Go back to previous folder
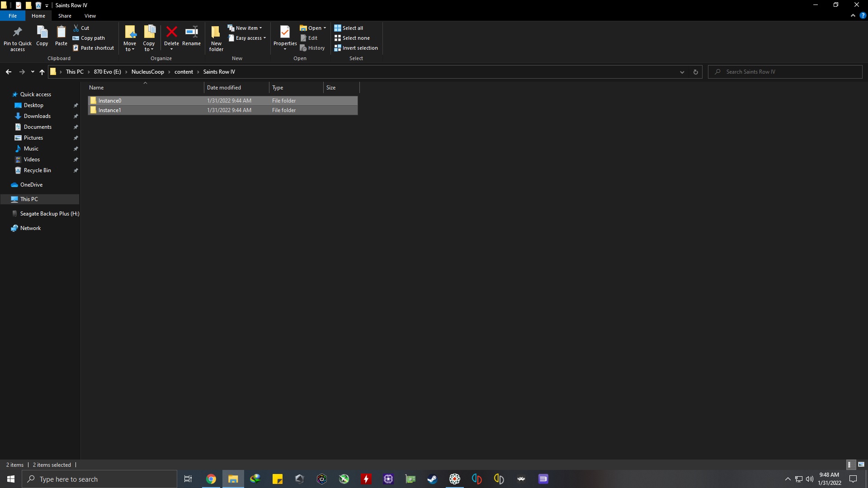 click(x=9, y=72)
